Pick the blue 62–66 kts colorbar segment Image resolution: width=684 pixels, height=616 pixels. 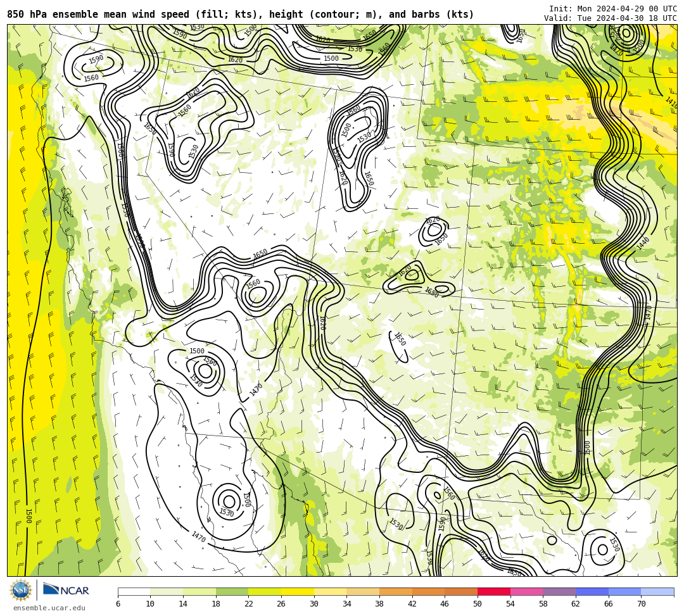coord(592,591)
